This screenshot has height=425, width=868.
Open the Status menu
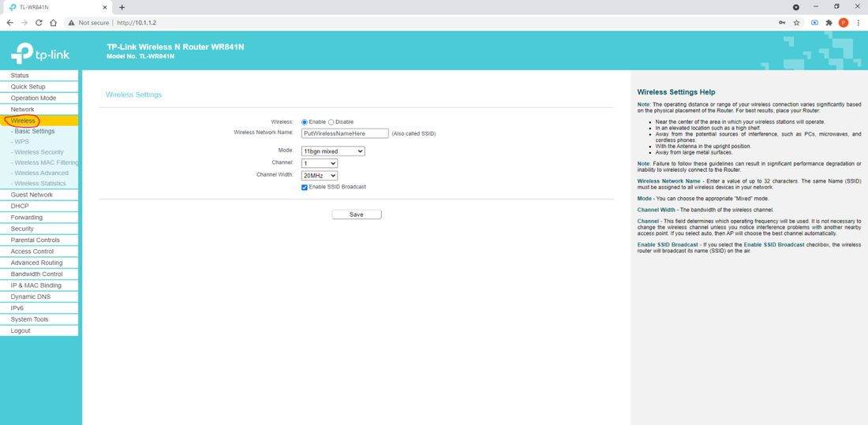coord(39,75)
